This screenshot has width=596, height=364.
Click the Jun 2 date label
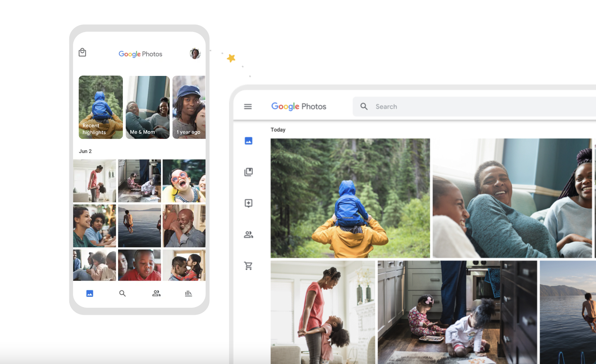[85, 151]
